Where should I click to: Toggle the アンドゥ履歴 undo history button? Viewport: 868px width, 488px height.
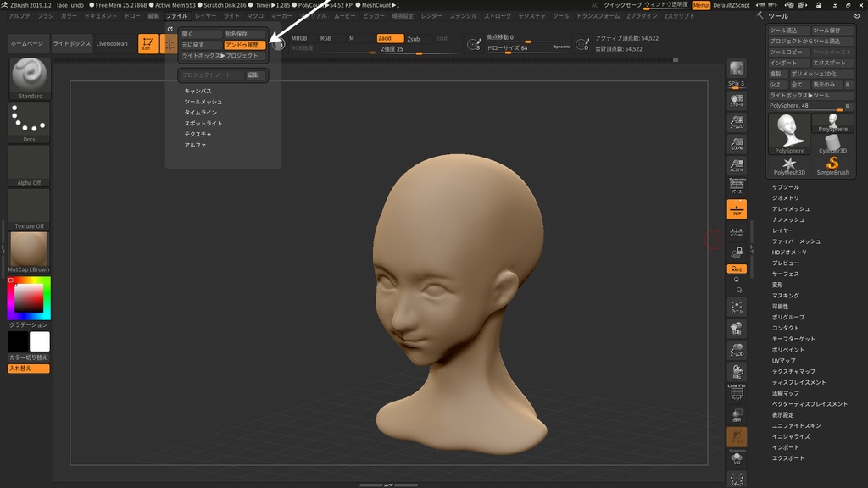pyautogui.click(x=245, y=45)
